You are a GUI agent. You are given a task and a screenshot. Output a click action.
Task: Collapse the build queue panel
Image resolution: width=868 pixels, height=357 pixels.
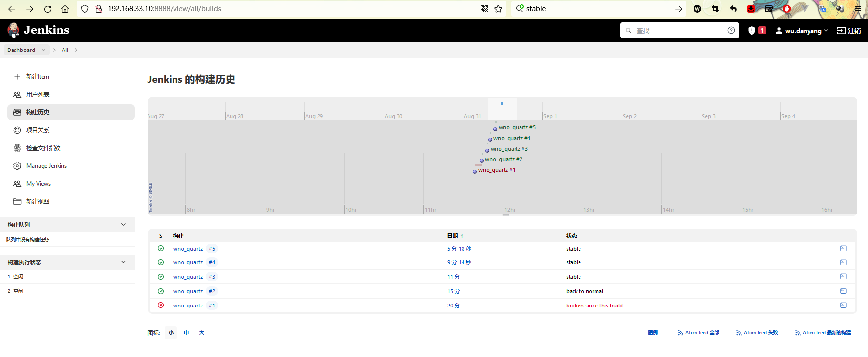[123, 225]
